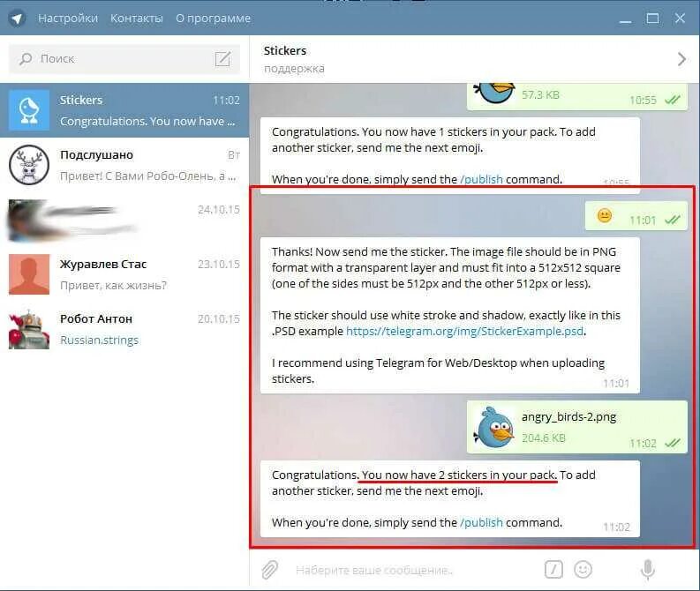Click the search magnifier icon
This screenshot has width=700, height=591.
(26, 59)
